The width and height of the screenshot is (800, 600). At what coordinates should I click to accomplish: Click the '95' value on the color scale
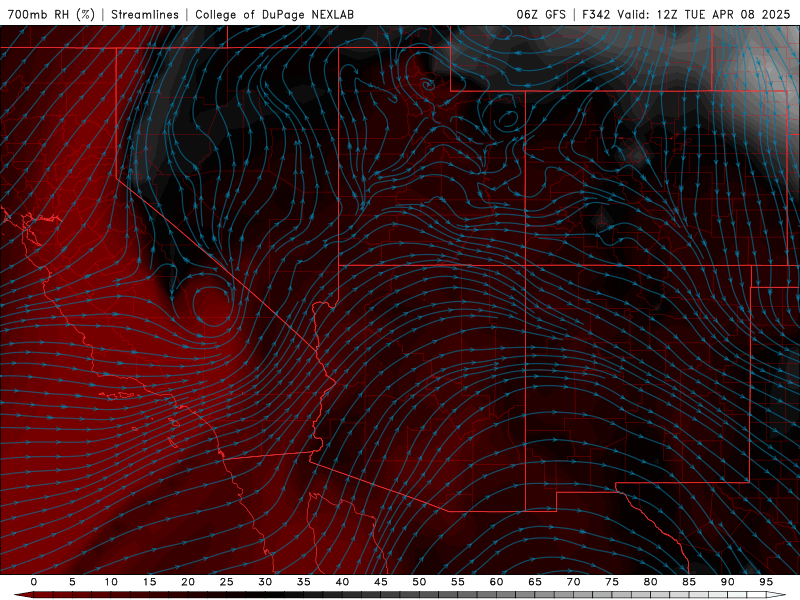(766, 582)
